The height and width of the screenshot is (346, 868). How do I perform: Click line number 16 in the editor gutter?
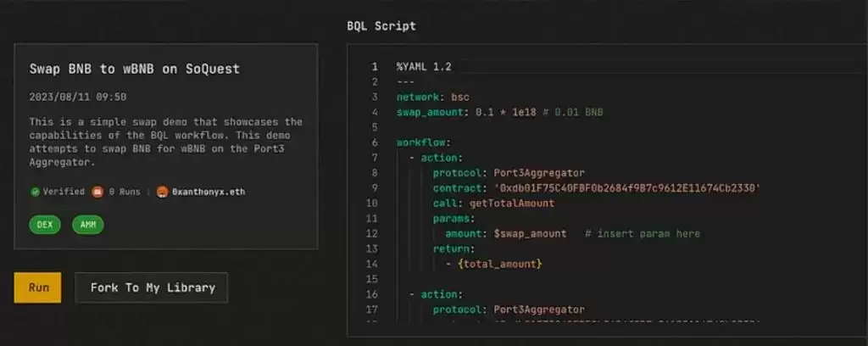[373, 294]
